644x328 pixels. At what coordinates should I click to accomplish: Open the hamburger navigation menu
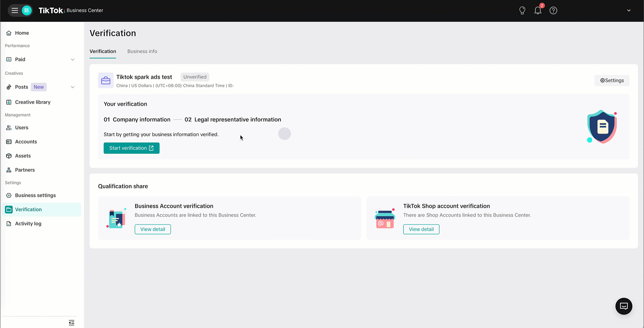[14, 10]
